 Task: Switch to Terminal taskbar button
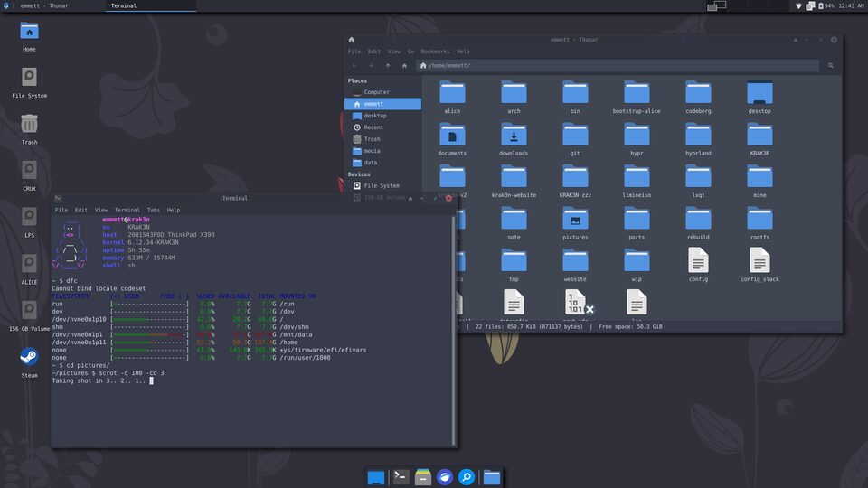151,5
